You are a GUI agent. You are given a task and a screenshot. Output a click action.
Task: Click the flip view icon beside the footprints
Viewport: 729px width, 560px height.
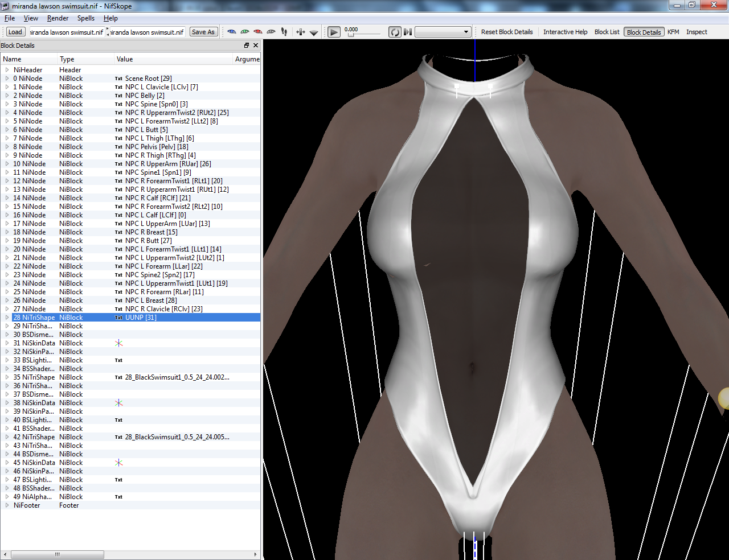[301, 32]
